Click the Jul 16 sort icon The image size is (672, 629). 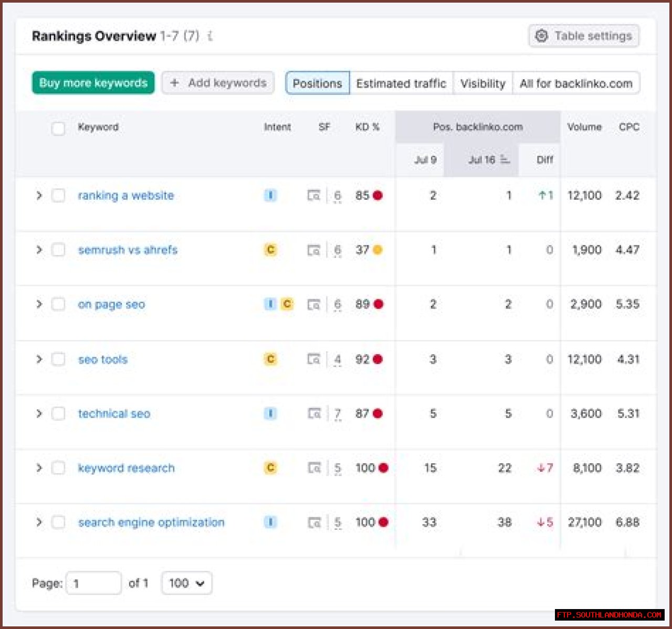[505, 159]
